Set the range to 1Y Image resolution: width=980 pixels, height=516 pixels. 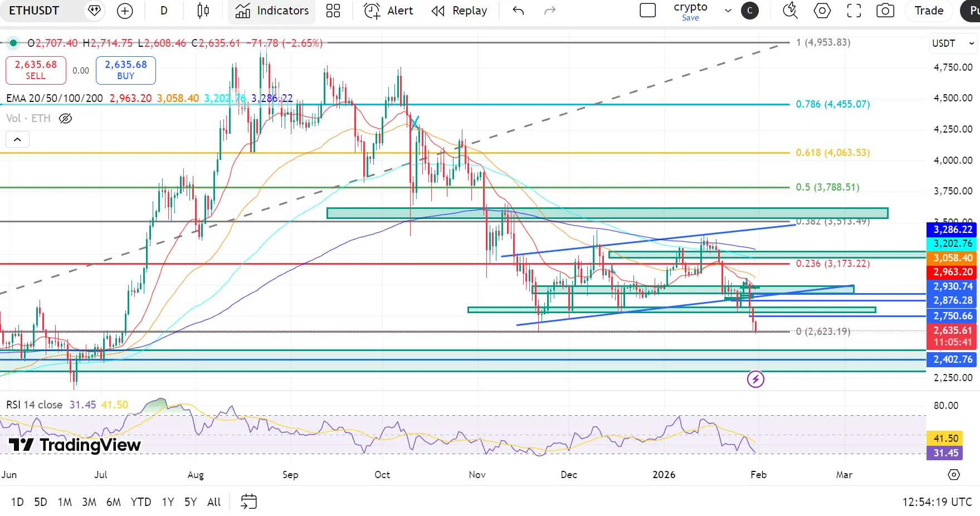(x=168, y=502)
